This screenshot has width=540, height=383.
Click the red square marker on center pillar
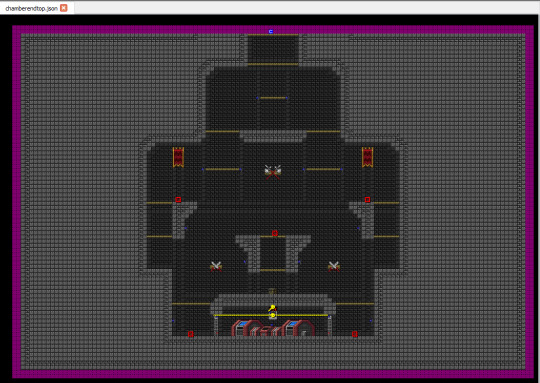[275, 233]
